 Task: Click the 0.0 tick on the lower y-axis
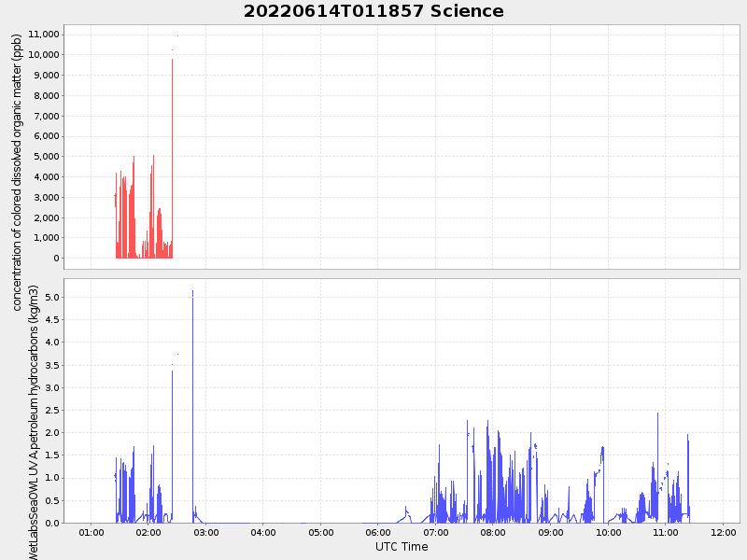pyautogui.click(x=52, y=523)
